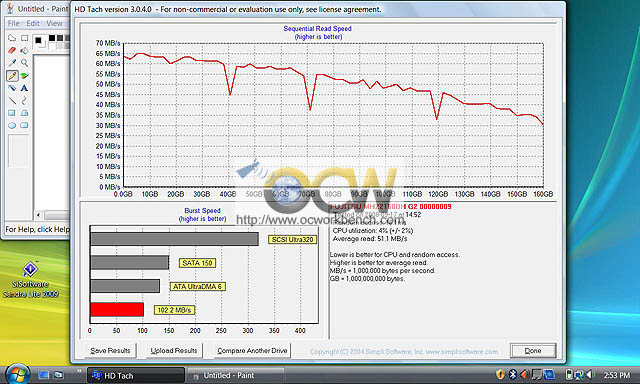Select the Pencil tool in Paint
Viewport: 640px width, 384px height.
click(x=12, y=76)
